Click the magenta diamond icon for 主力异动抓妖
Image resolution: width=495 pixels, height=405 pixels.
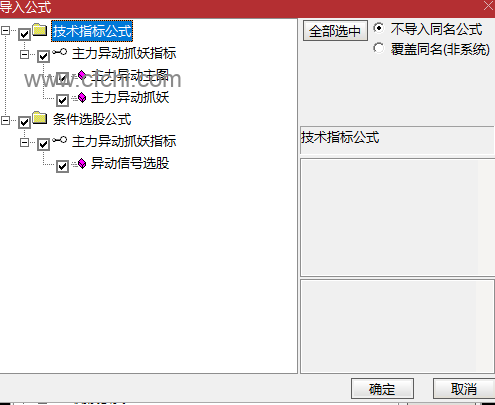pyautogui.click(x=82, y=97)
